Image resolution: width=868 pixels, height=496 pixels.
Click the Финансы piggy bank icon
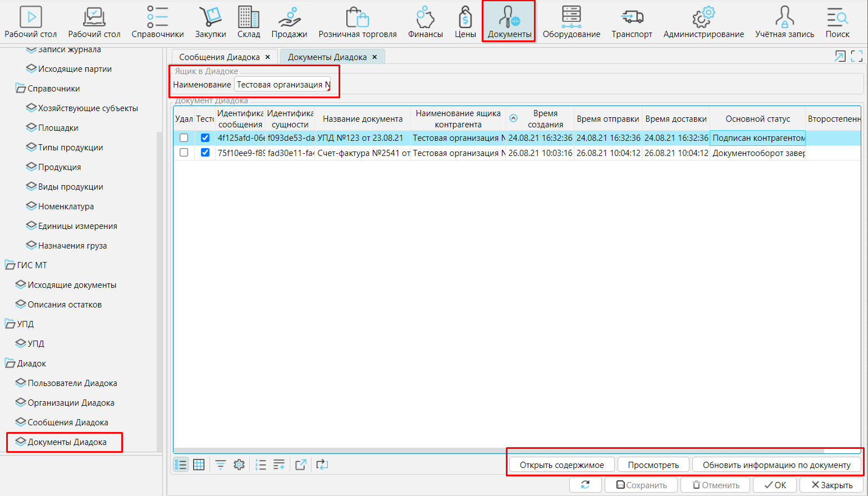425,22
